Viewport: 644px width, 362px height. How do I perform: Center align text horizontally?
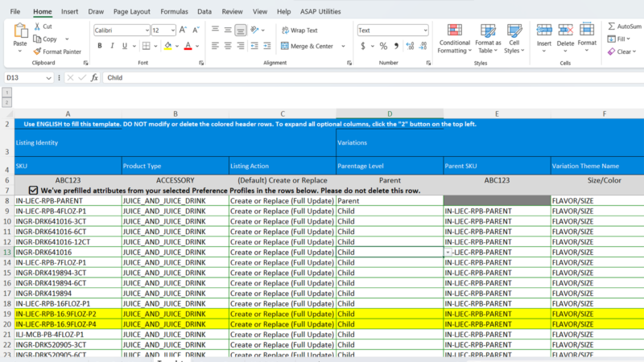[227, 46]
